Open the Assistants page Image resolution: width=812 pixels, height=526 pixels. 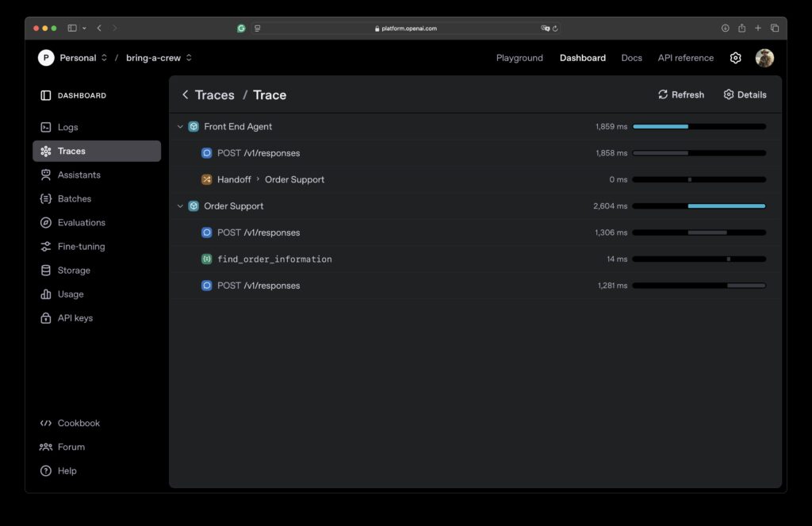point(96,175)
